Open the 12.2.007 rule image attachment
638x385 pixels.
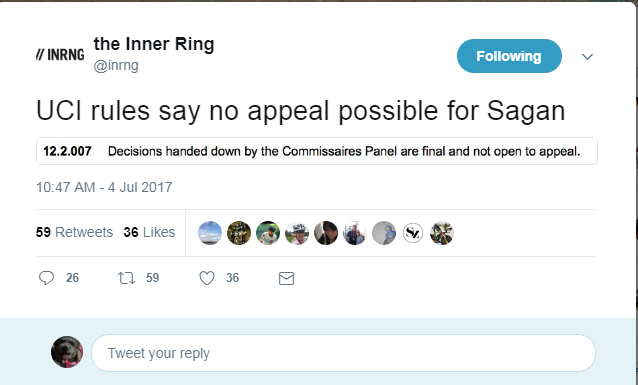click(x=317, y=151)
